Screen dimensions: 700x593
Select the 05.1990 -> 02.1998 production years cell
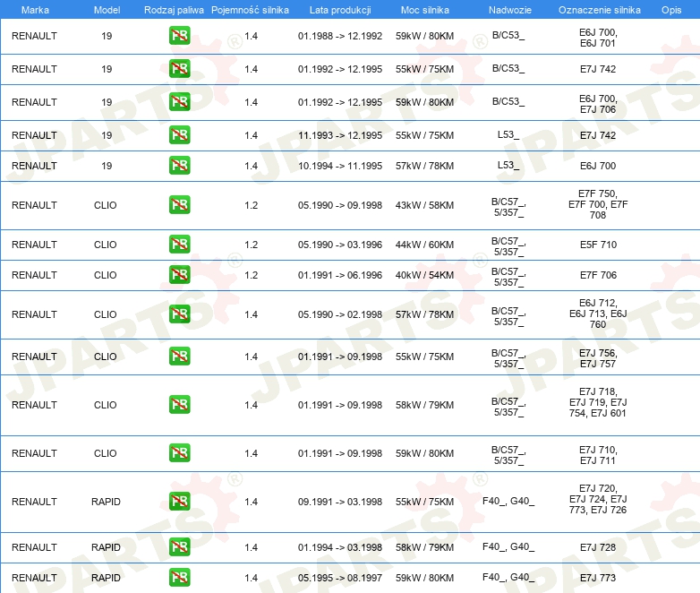339,314
